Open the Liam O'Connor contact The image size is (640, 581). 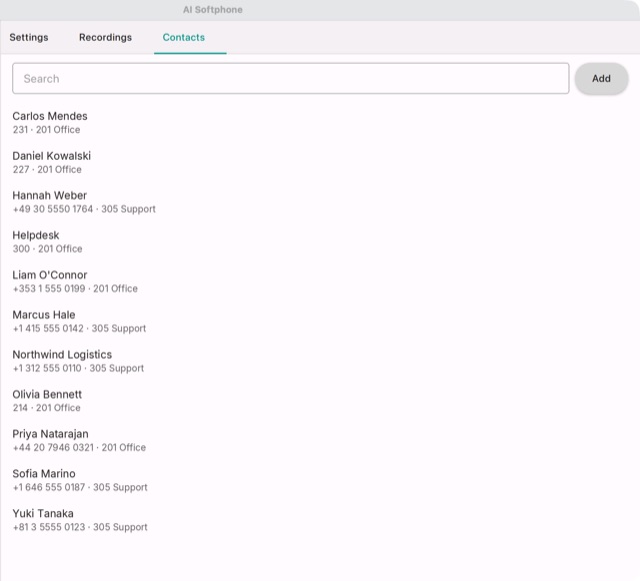(x=50, y=275)
